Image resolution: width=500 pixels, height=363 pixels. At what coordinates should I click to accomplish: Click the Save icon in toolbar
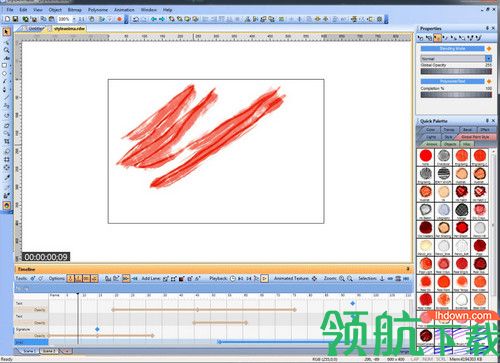[x=15, y=19]
